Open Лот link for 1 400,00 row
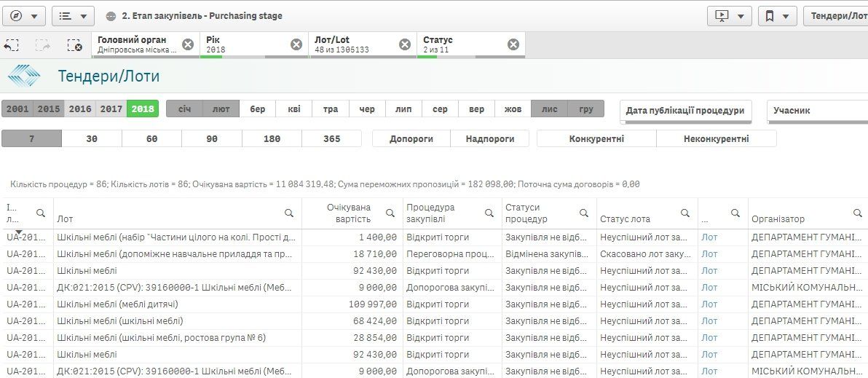This screenshot has height=378, width=868. click(709, 237)
